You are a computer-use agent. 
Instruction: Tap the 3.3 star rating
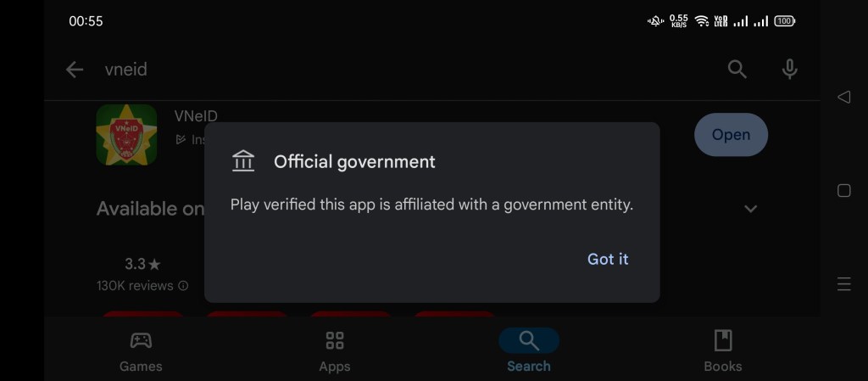[x=142, y=264]
